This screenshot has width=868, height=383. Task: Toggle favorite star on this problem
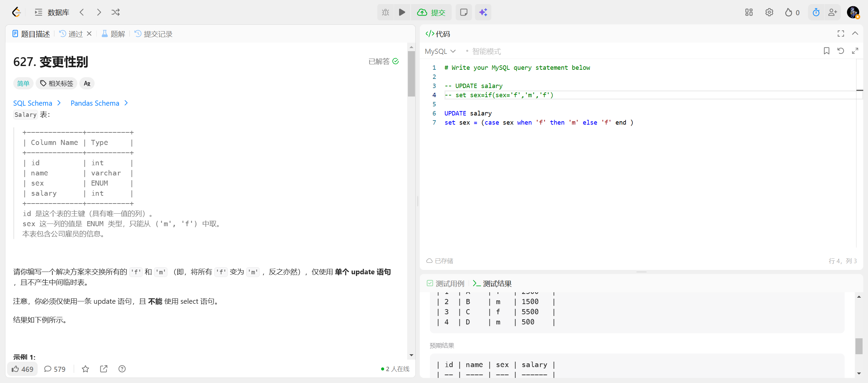pos(85,369)
